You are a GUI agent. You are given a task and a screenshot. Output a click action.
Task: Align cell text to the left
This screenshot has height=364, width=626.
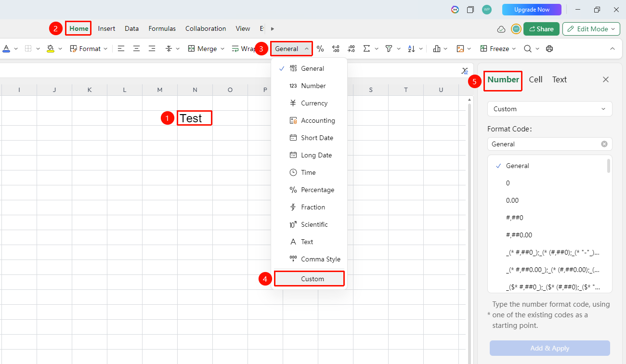121,49
